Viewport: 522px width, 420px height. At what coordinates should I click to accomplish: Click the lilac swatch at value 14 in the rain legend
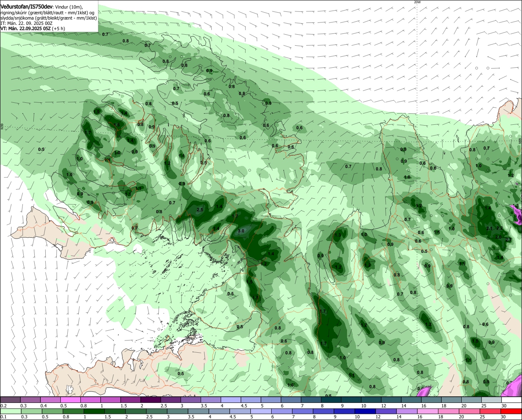click(x=407, y=411)
